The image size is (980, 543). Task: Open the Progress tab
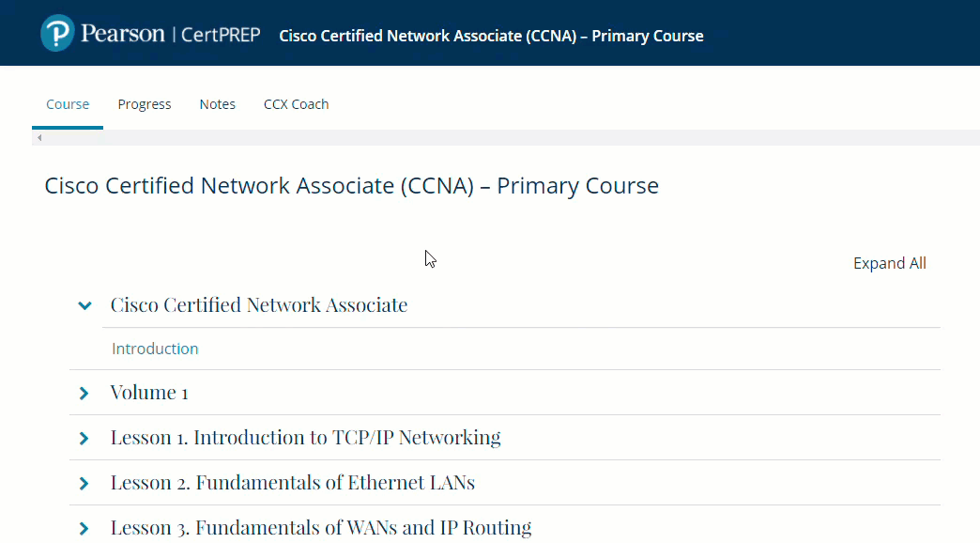coord(145,104)
